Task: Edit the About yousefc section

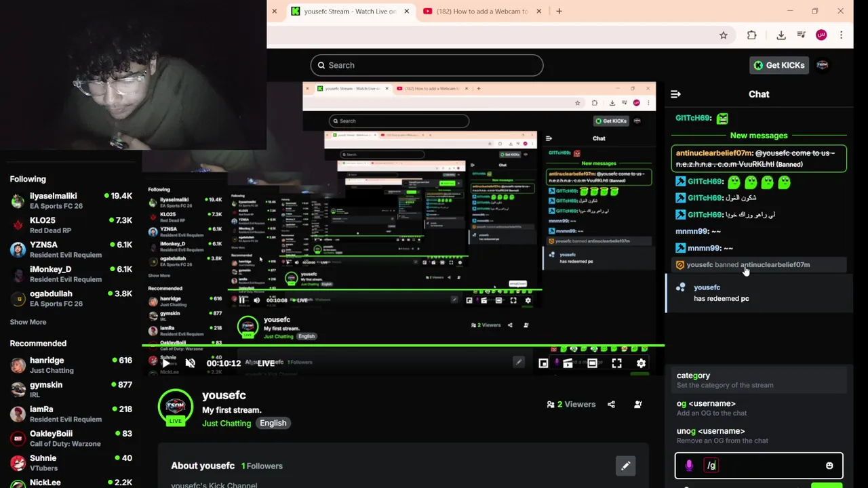Action: (625, 466)
